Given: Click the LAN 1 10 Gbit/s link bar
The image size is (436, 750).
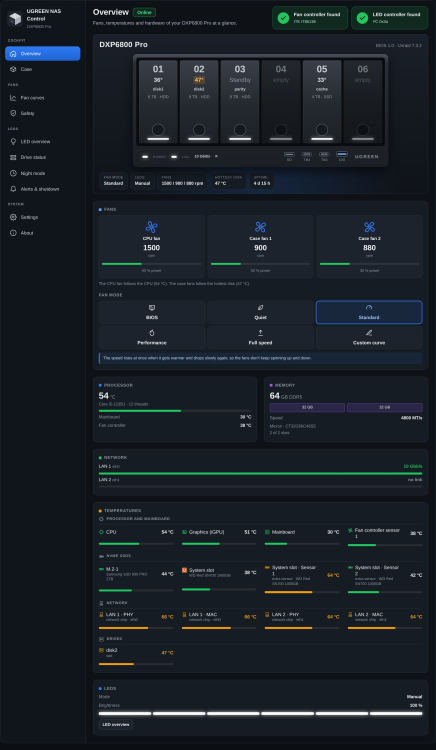Looking at the screenshot, I should coord(261,474).
